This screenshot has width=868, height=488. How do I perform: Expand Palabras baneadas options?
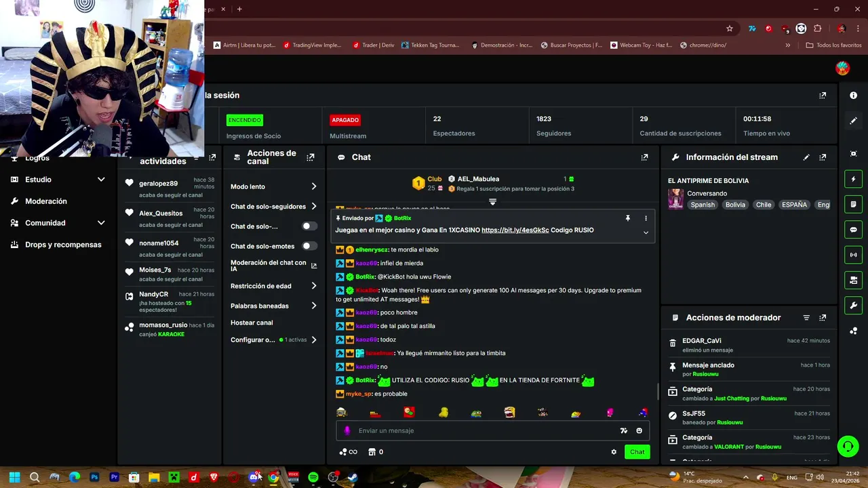click(313, 306)
